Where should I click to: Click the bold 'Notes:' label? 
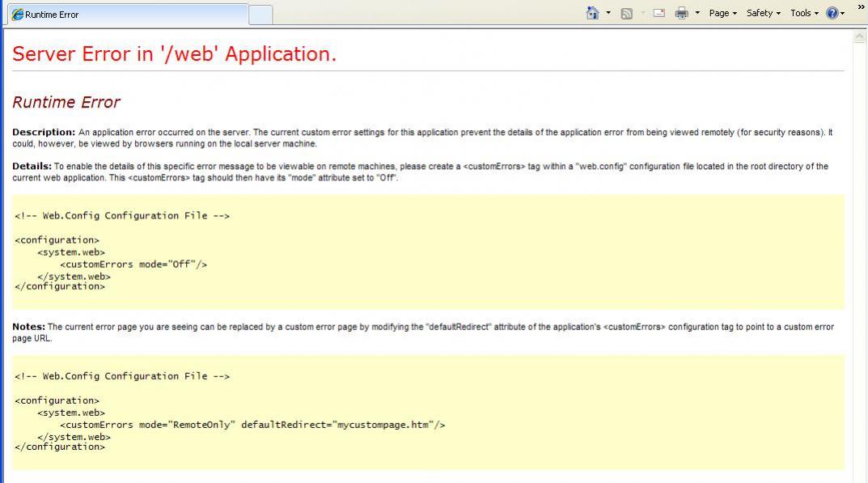(x=29, y=327)
